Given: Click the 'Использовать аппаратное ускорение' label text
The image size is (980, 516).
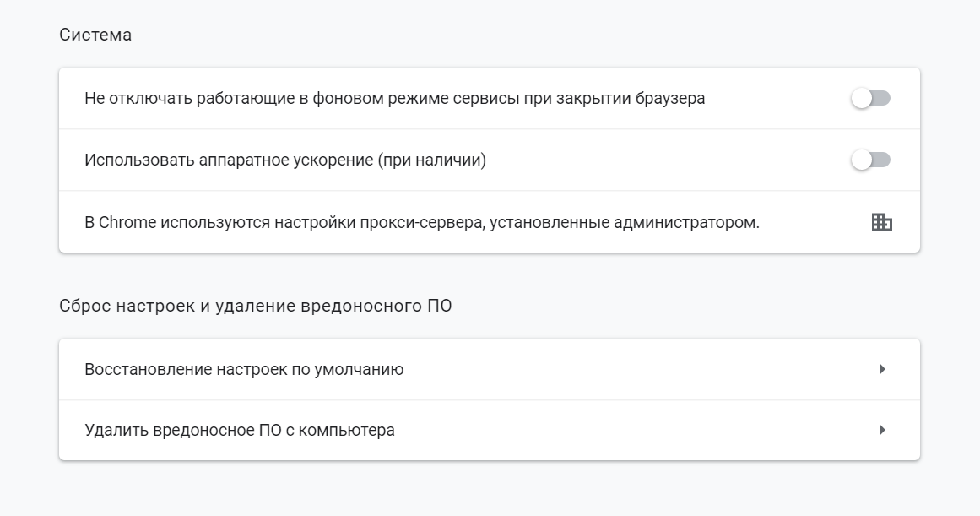Looking at the screenshot, I should (228, 160).
